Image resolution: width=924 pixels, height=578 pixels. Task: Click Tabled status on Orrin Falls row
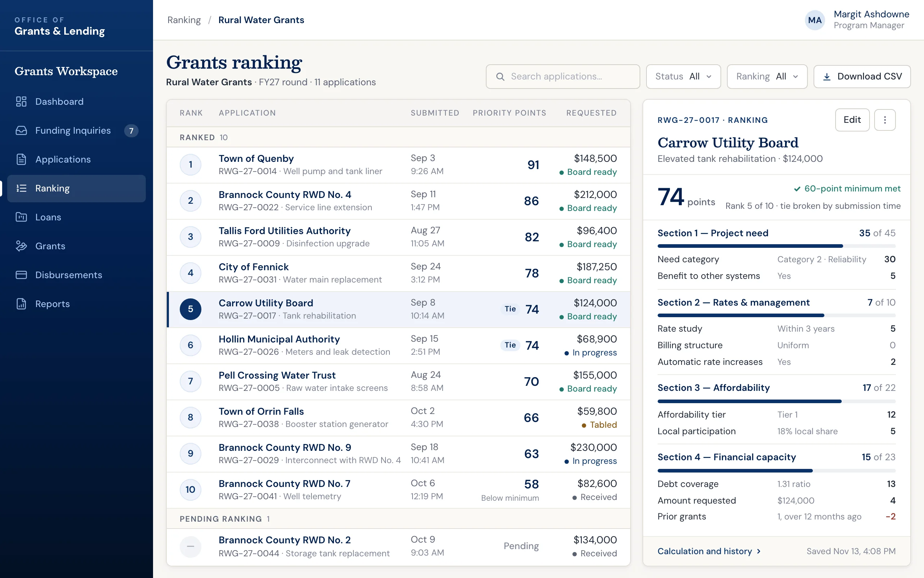pyautogui.click(x=599, y=425)
